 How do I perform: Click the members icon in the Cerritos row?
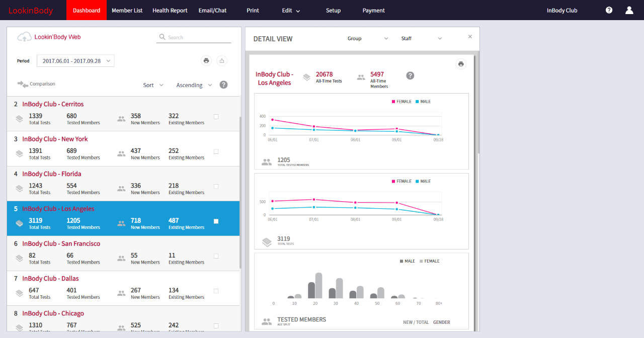121,119
